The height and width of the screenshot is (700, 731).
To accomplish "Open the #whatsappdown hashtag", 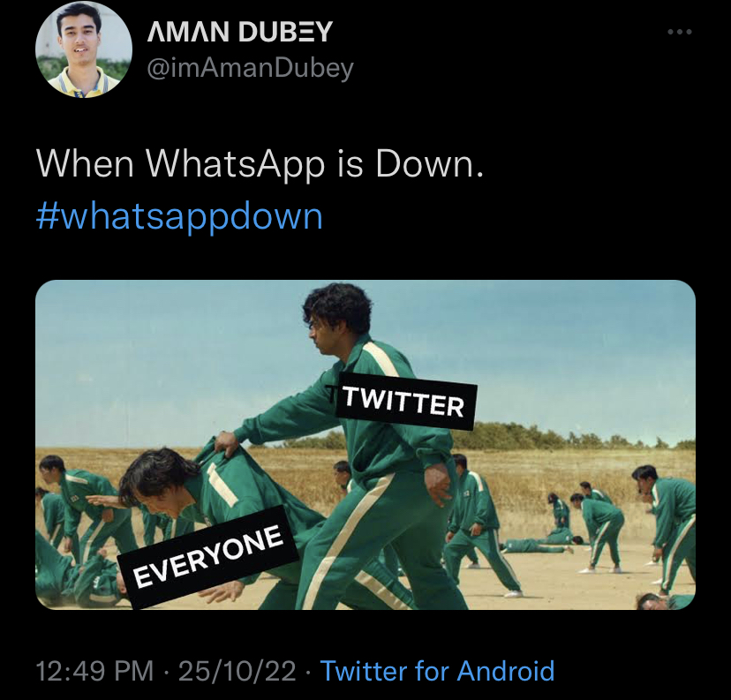I will (179, 217).
